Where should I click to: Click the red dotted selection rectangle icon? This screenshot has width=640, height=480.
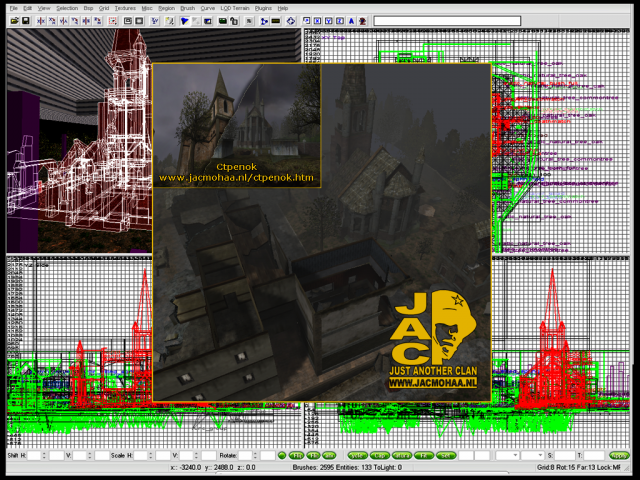pyautogui.click(x=113, y=21)
